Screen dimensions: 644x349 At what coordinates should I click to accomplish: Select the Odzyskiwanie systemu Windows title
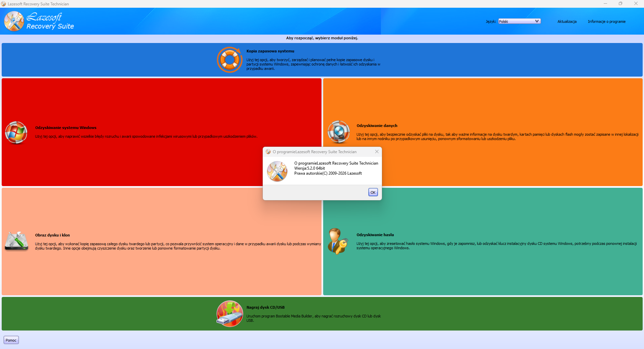66,128
